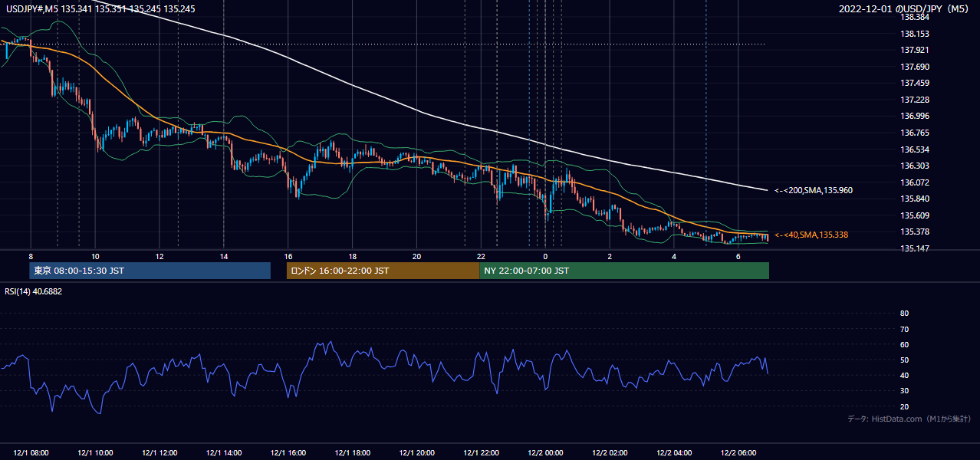
Task: Select the ロンドン 16:00-22:00 JST session bar
Action: pos(383,271)
